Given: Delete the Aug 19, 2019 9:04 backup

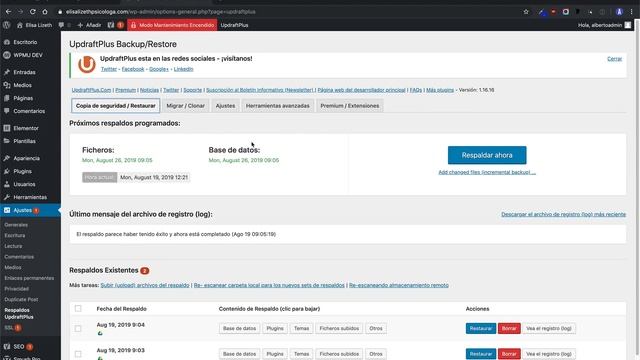Looking at the screenshot, I should (509, 329).
